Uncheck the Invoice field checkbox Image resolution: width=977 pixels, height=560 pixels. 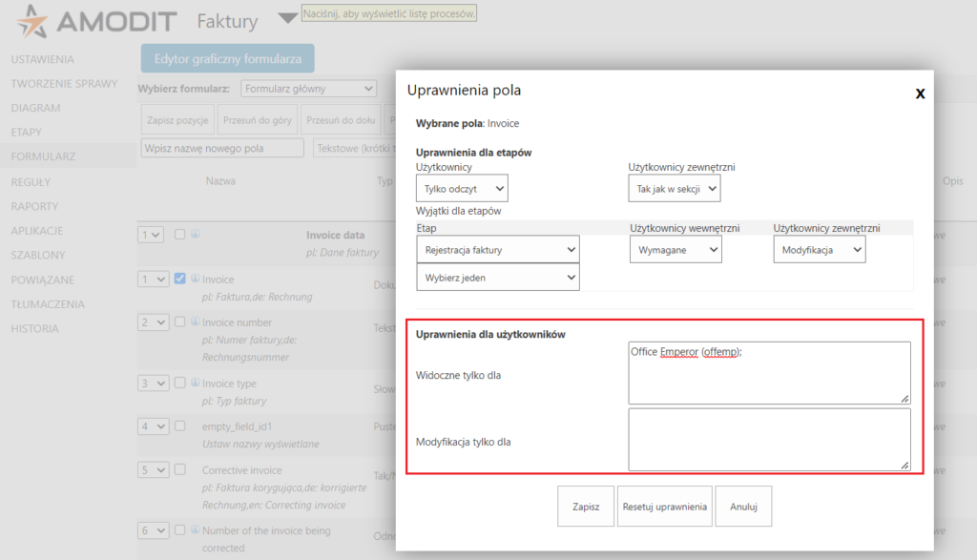180,279
